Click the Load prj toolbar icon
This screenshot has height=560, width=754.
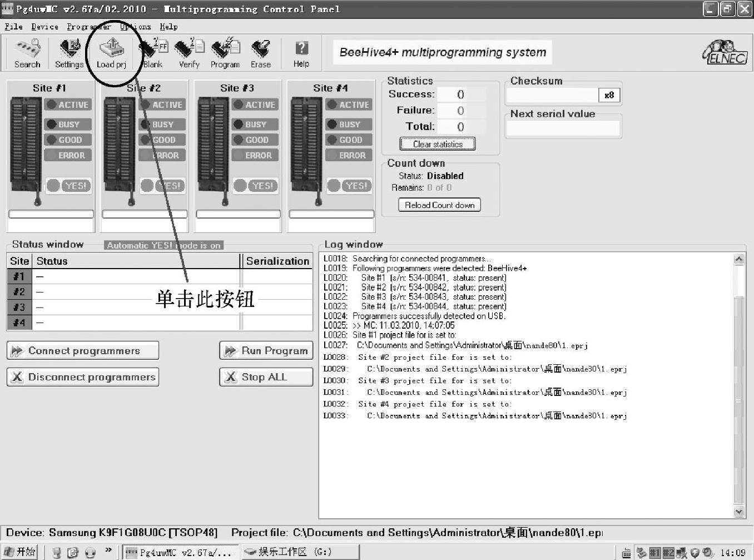pos(111,53)
